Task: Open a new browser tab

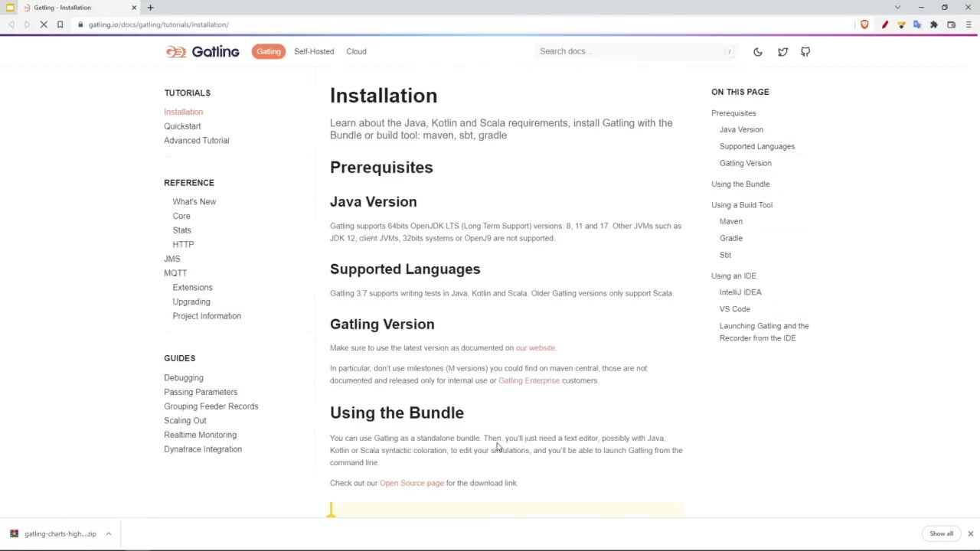Action: pyautogui.click(x=150, y=8)
